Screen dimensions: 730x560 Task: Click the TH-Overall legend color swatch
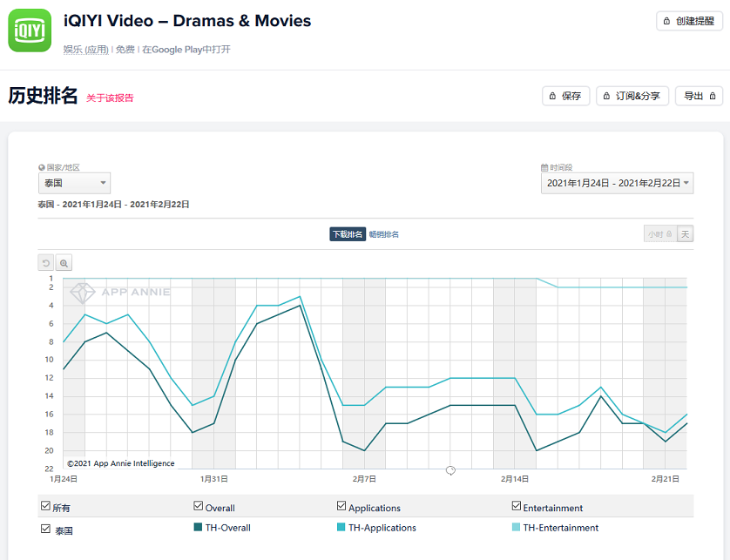pos(198,527)
